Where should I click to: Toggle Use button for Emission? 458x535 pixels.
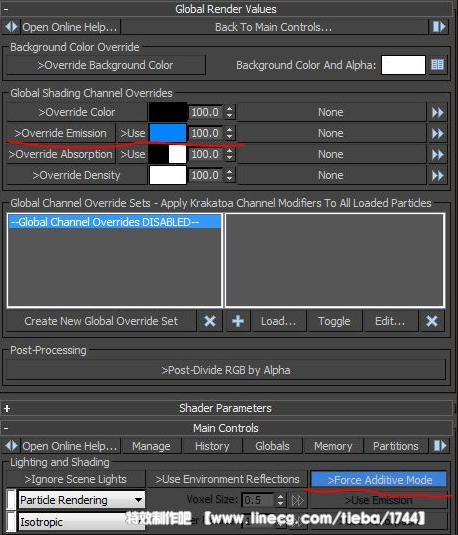coord(132,133)
